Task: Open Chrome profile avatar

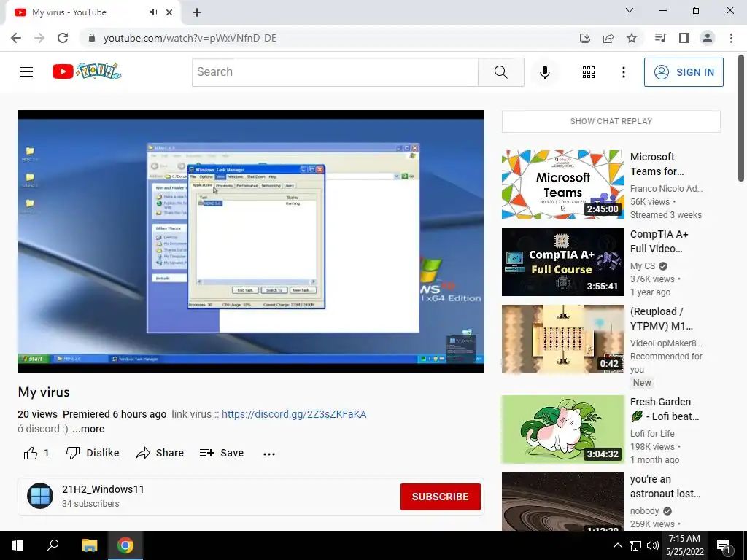Action: click(x=708, y=38)
